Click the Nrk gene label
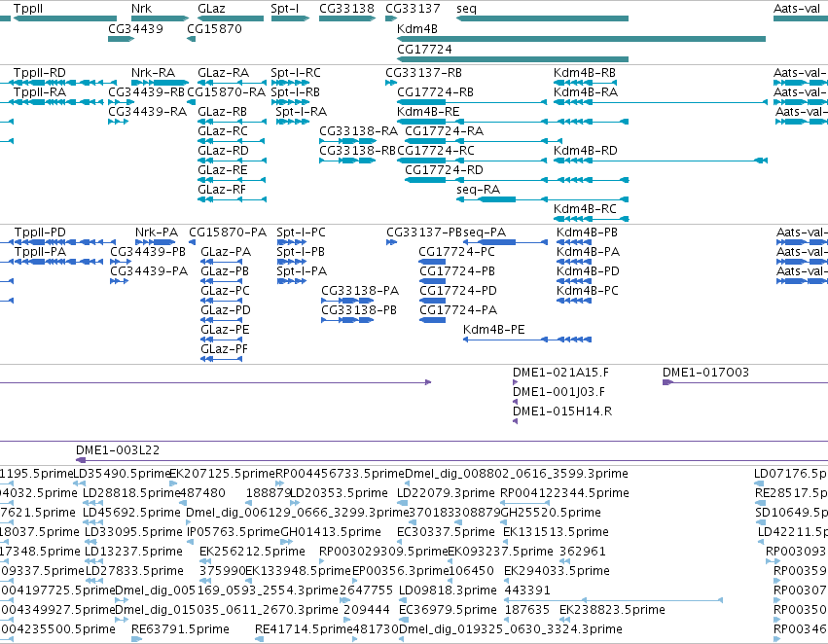The height and width of the screenshot is (644, 828). tap(141, 9)
